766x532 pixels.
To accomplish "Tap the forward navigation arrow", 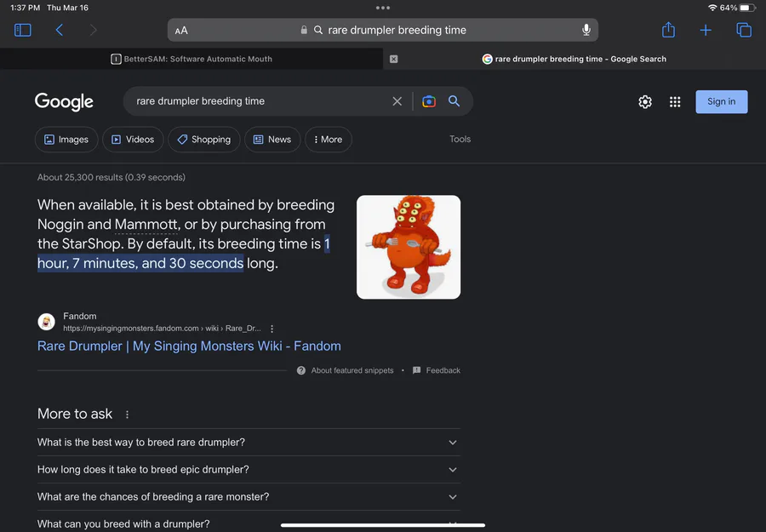I will 94,31.
